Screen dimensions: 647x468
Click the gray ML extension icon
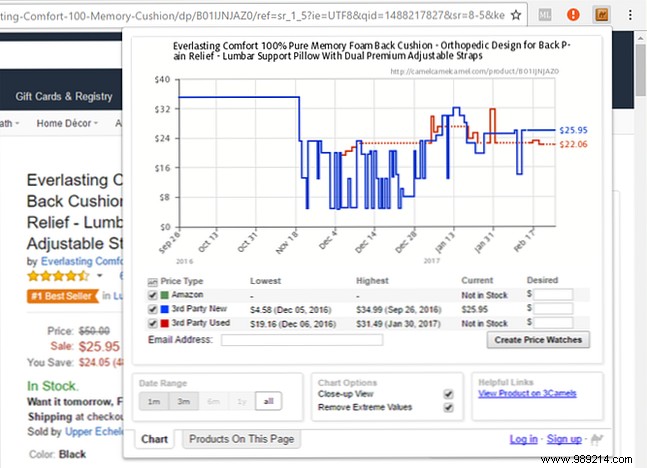(x=545, y=15)
